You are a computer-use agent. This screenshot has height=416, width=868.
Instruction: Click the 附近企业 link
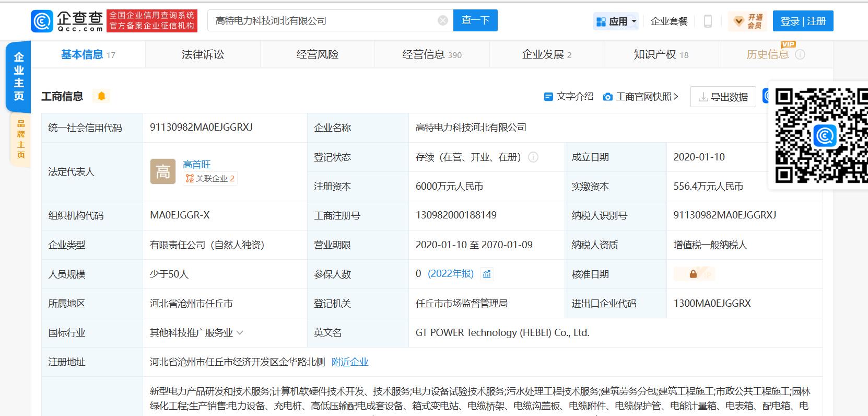click(350, 362)
